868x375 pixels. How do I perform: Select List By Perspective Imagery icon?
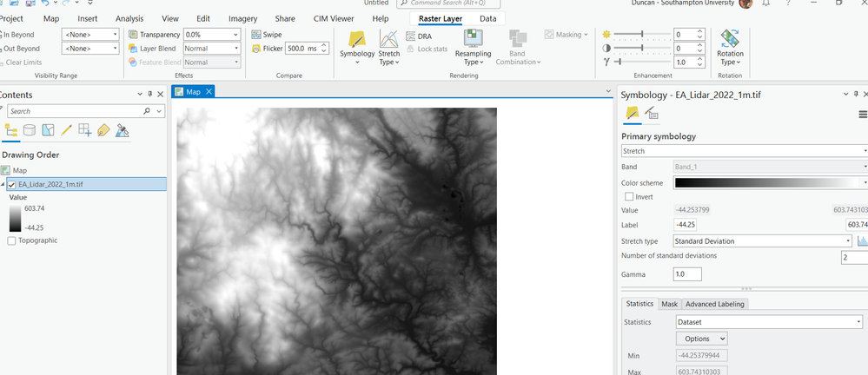tap(122, 130)
